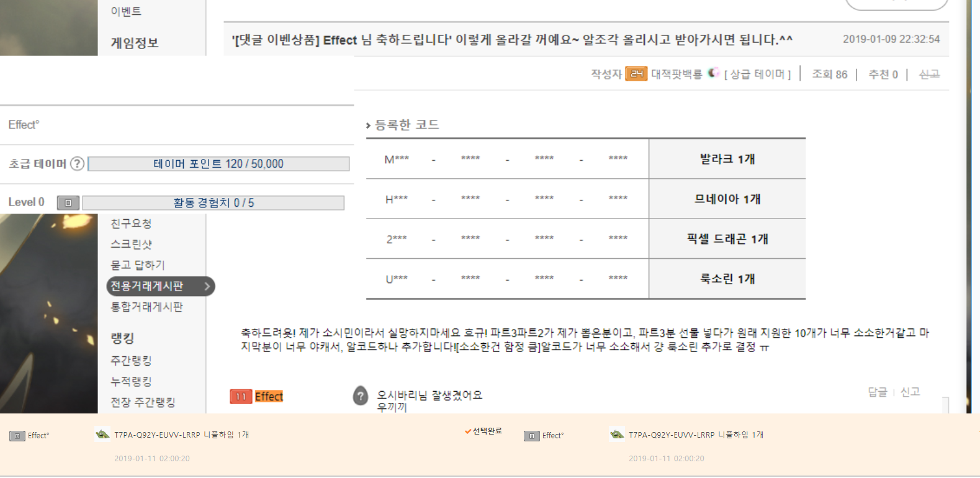Viewport: 980px width, 478px height.
Task: Click the red 11 badge beside Effect comment
Action: click(x=241, y=397)
